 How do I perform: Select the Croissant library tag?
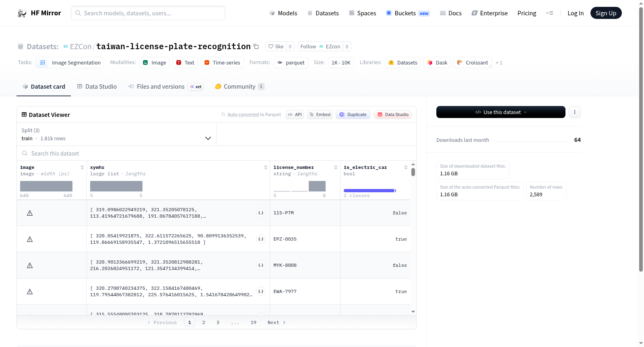point(473,62)
